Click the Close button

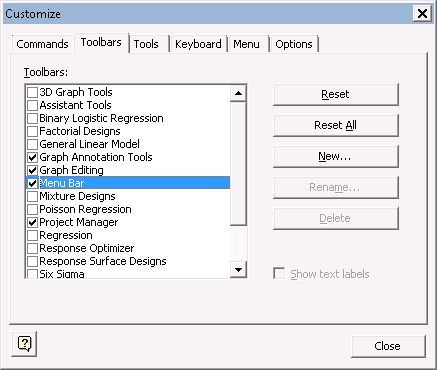tap(388, 346)
